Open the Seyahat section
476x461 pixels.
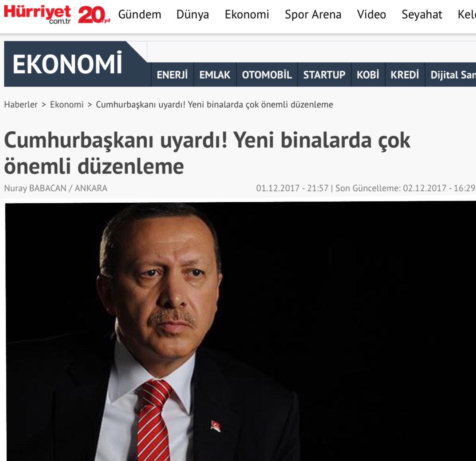point(422,15)
